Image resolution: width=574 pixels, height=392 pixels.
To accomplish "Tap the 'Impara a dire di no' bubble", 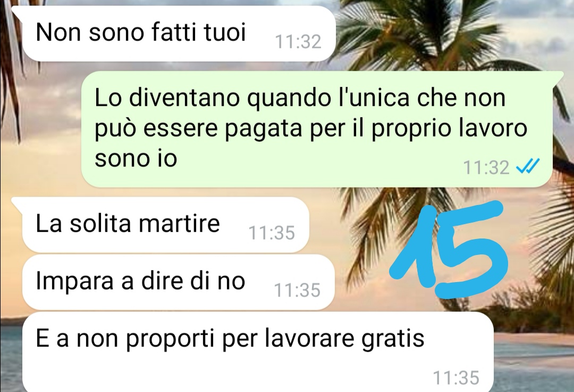I will tap(178, 282).
